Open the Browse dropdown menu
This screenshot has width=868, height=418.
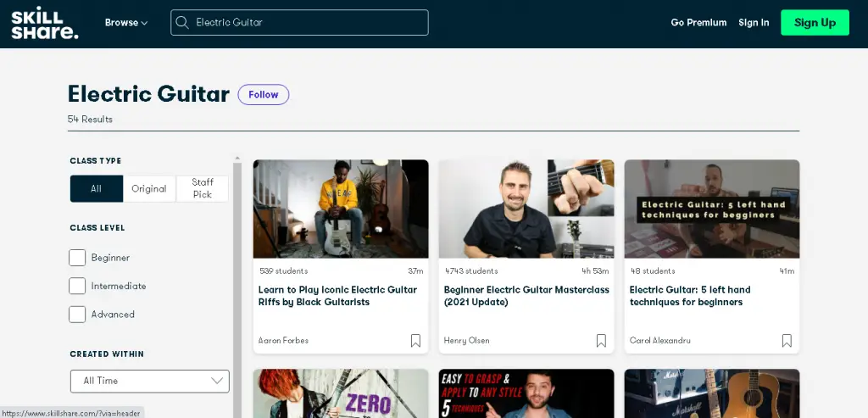click(x=125, y=23)
